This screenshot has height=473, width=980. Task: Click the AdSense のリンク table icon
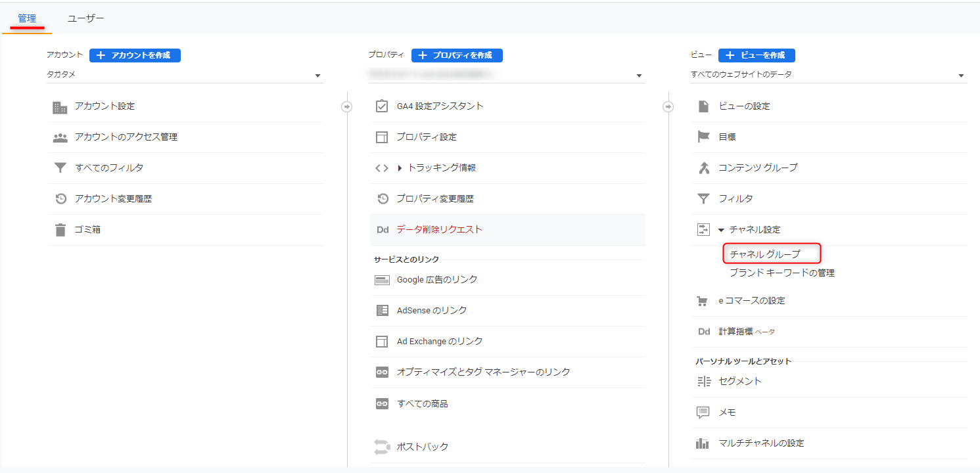click(x=382, y=310)
